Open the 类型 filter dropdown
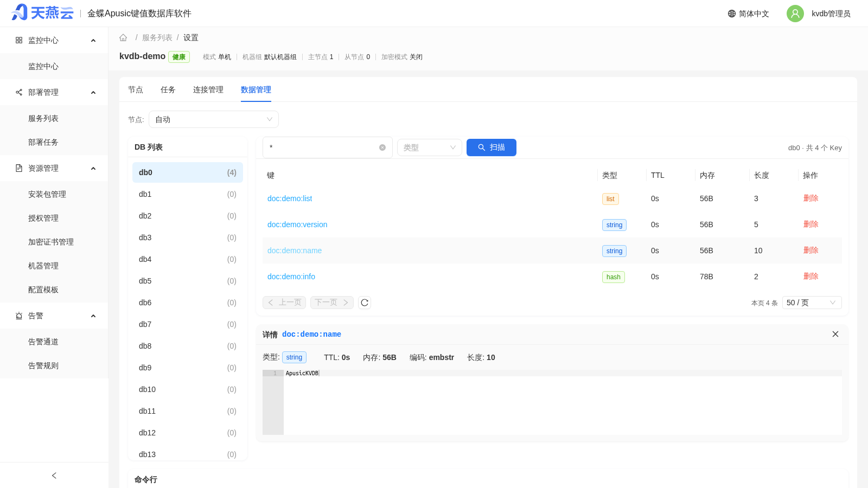The image size is (868, 488). coord(430,147)
